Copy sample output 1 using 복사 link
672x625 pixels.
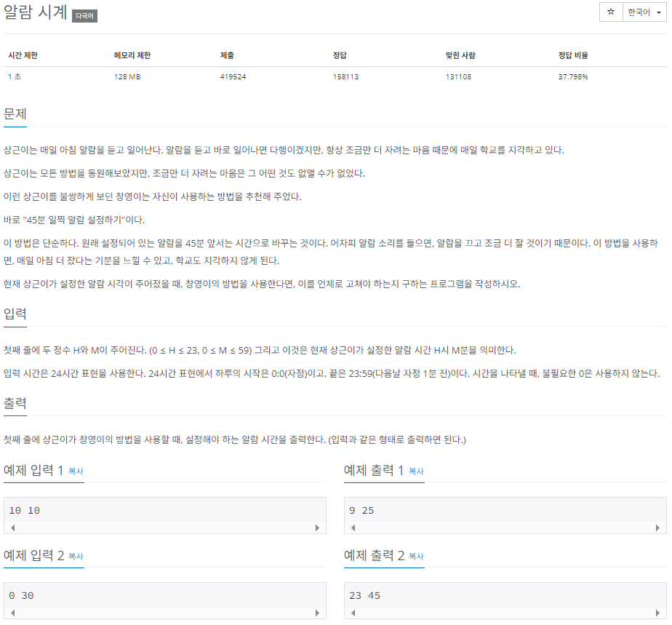[416, 471]
